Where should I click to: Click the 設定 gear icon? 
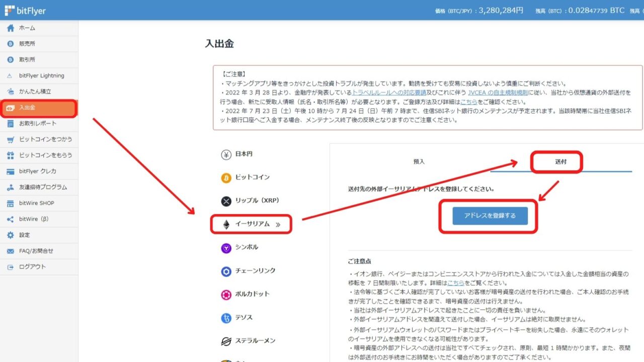(x=10, y=235)
